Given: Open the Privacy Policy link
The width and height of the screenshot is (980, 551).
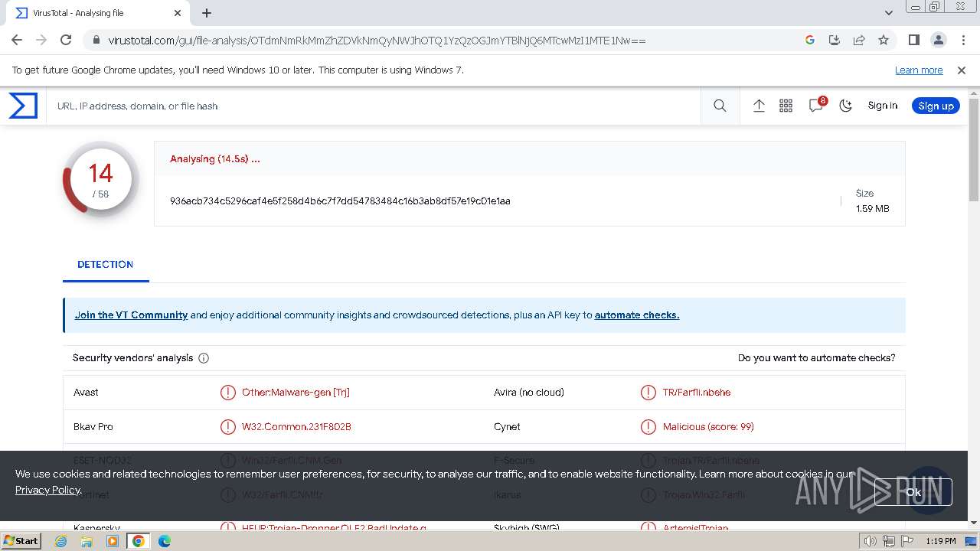Looking at the screenshot, I should click(48, 490).
